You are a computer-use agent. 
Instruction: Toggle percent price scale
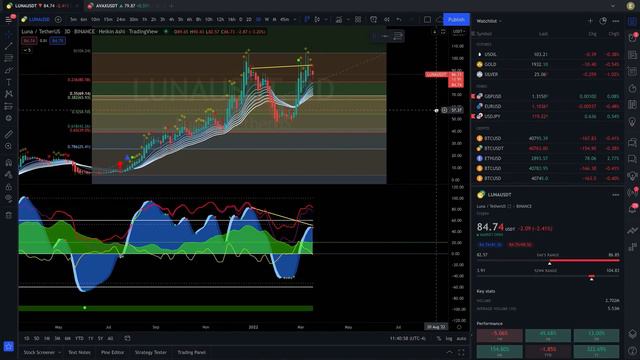click(x=439, y=338)
